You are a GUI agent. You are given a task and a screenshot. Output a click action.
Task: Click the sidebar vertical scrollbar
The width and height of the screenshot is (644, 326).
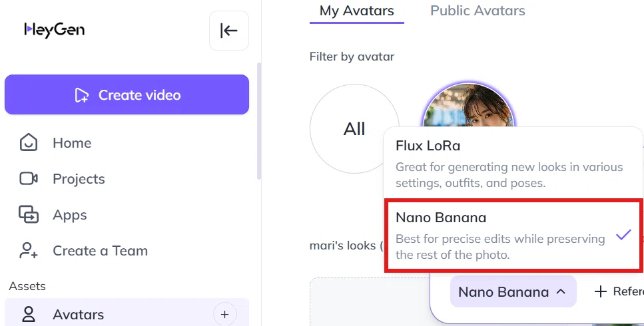(259, 121)
